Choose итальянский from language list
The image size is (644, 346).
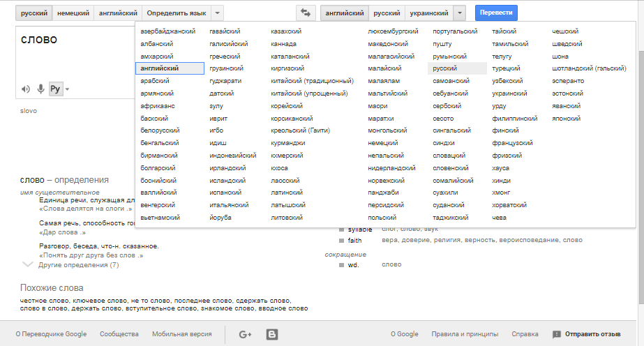click(229, 205)
